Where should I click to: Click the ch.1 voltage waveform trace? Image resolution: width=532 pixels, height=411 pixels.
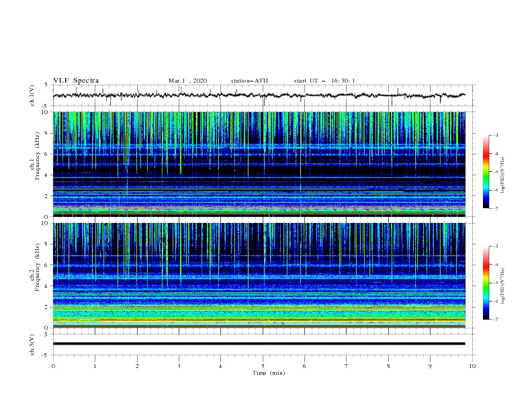[x=259, y=95]
